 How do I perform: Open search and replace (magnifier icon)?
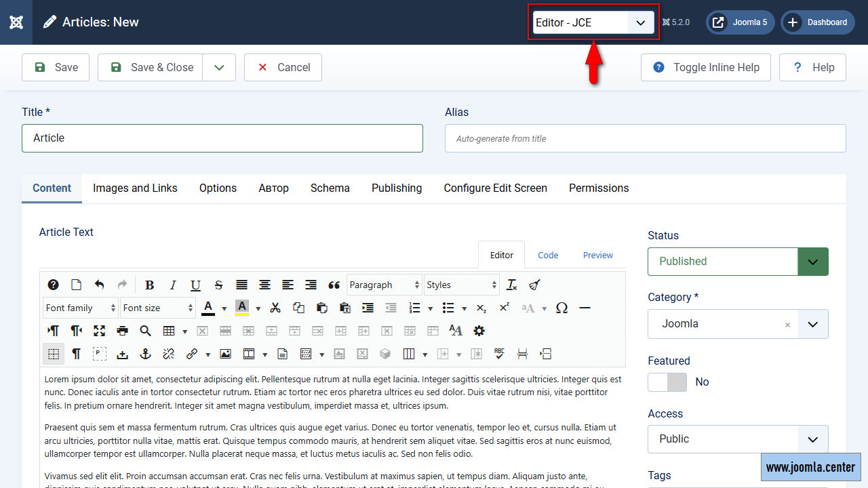coord(146,331)
